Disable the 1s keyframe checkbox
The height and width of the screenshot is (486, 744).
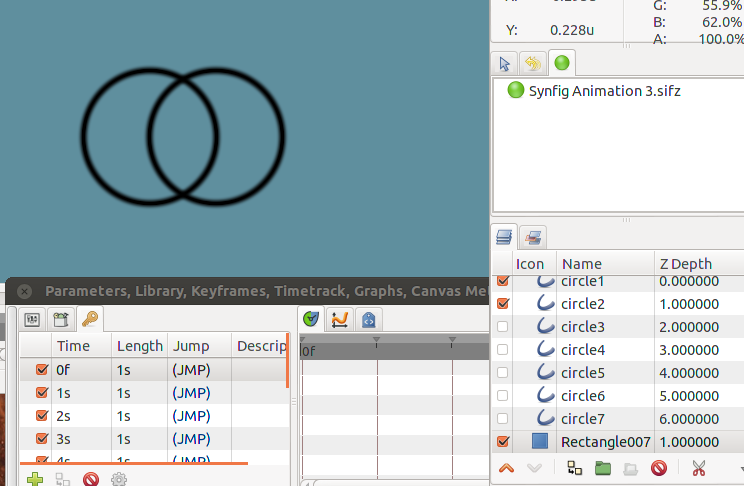(42, 393)
